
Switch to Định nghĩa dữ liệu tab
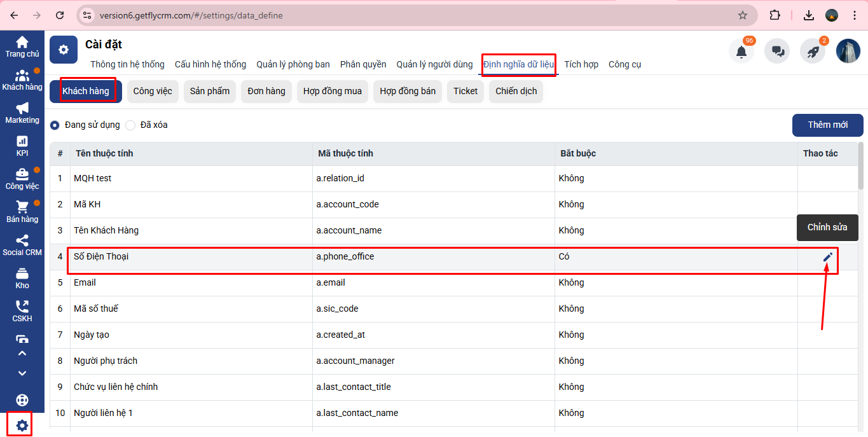coord(519,64)
